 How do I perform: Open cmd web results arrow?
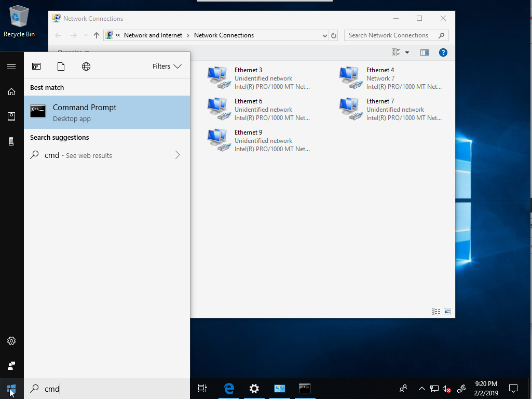coord(178,155)
